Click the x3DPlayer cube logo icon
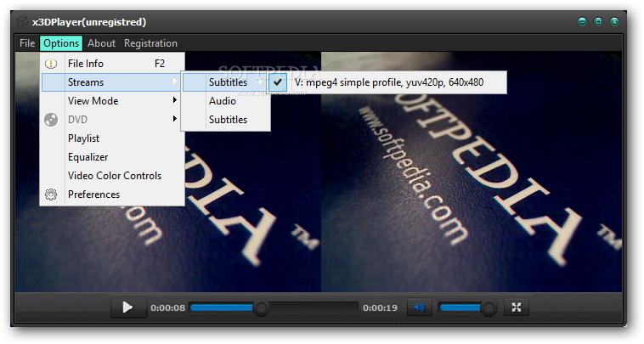This screenshot has height=344, width=644. [22, 22]
